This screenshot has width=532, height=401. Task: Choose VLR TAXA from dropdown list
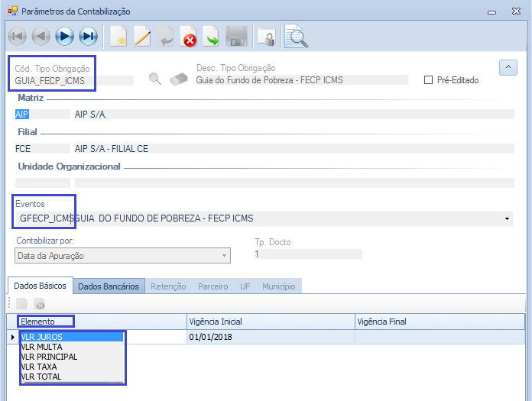coord(72,367)
